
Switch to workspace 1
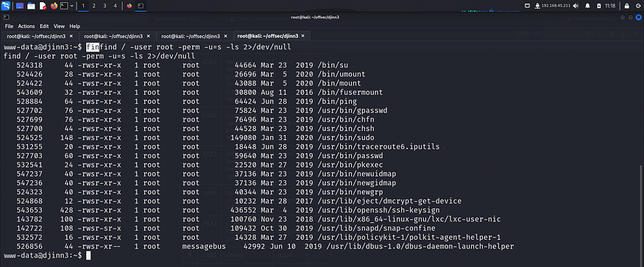point(83,6)
